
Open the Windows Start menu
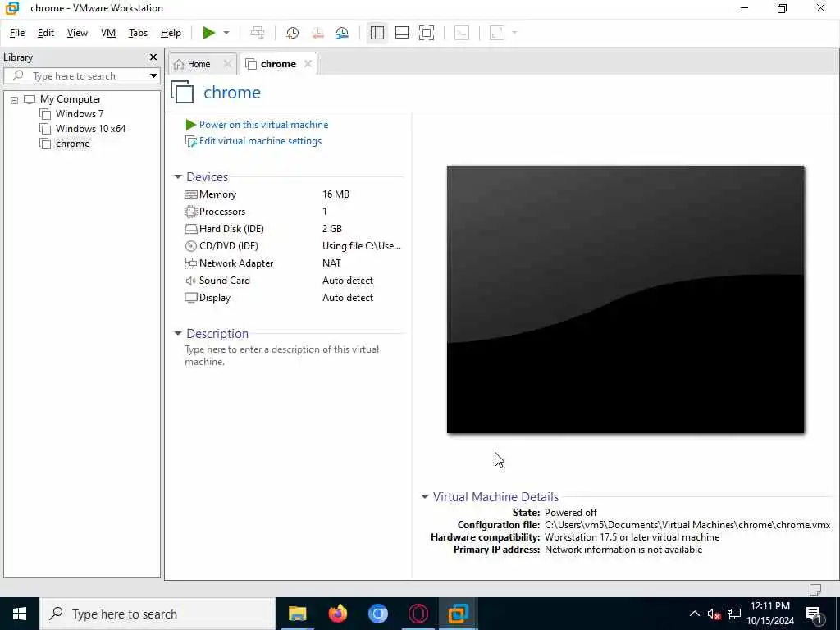click(x=20, y=614)
